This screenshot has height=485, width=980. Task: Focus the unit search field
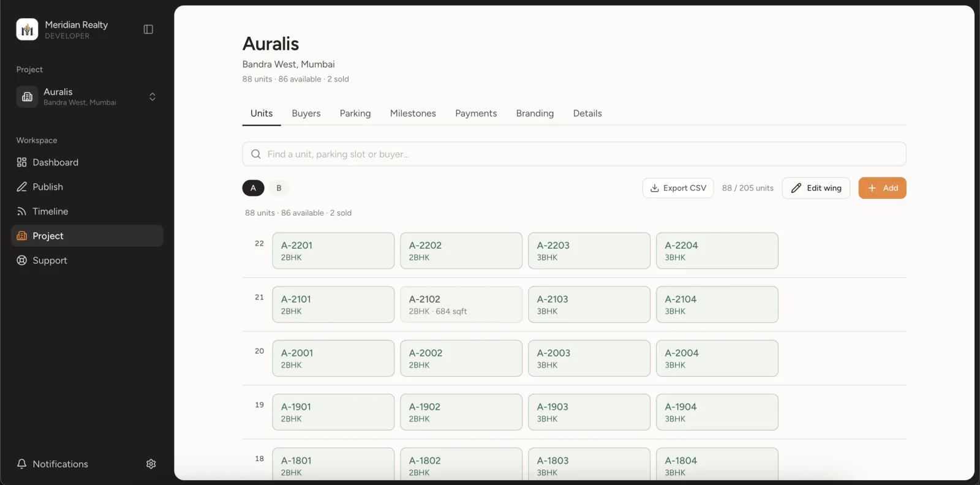pos(574,154)
